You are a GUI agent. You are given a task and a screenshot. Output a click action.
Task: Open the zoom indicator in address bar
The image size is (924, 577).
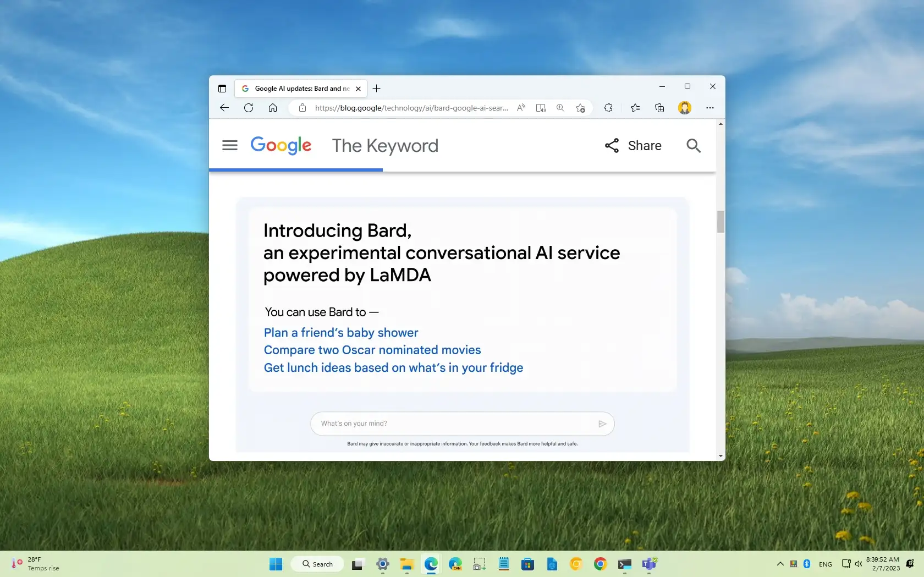[x=560, y=108]
